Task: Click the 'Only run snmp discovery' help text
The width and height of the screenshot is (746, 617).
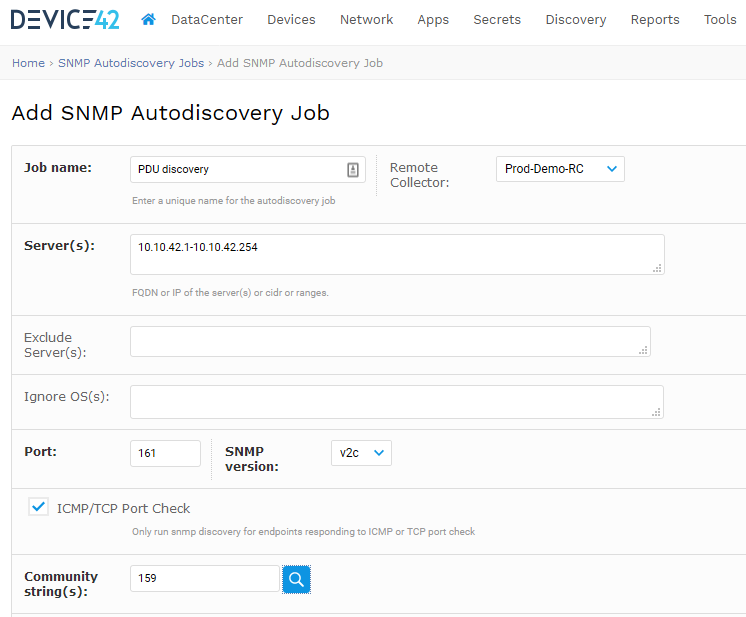Action: (304, 531)
